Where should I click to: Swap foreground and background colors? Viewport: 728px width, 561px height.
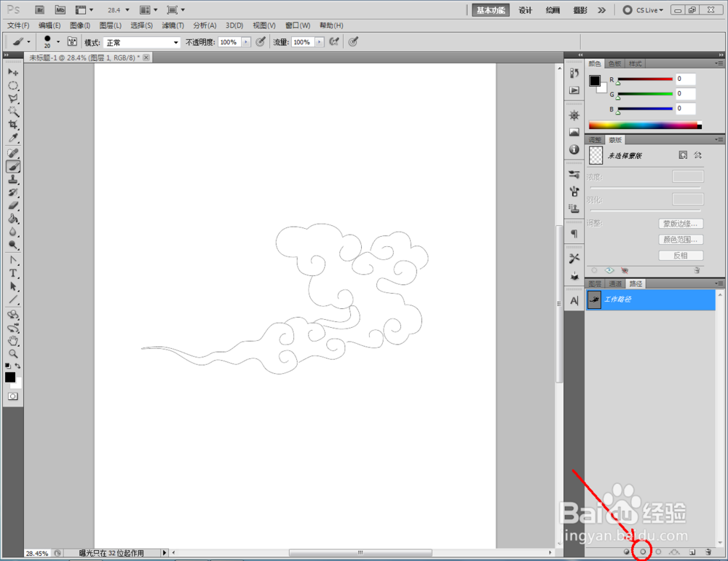(x=17, y=366)
